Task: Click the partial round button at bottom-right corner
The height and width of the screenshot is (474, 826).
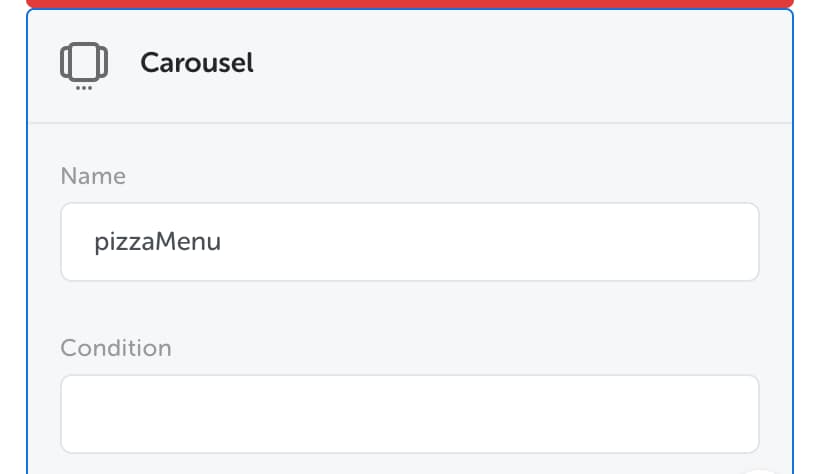Action: (x=759, y=471)
